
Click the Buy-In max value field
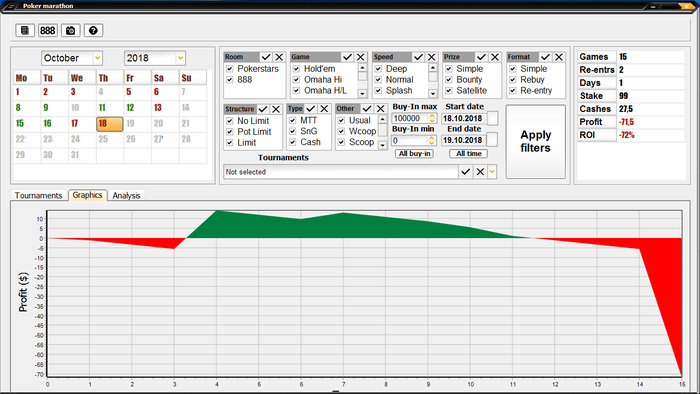click(410, 118)
